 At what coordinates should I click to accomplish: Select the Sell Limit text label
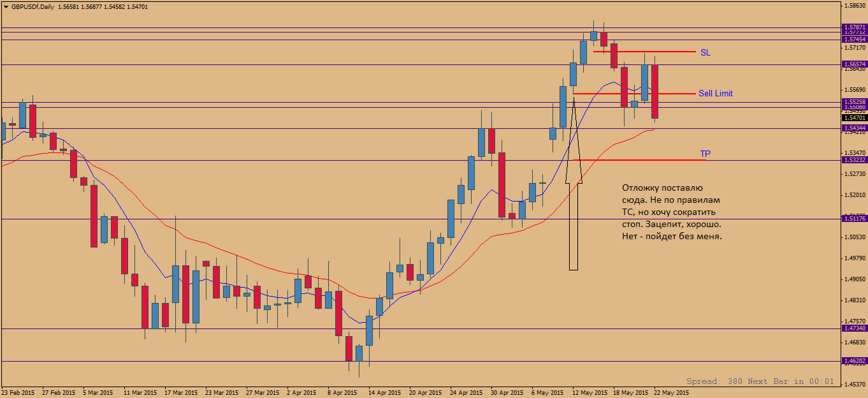[x=716, y=93]
